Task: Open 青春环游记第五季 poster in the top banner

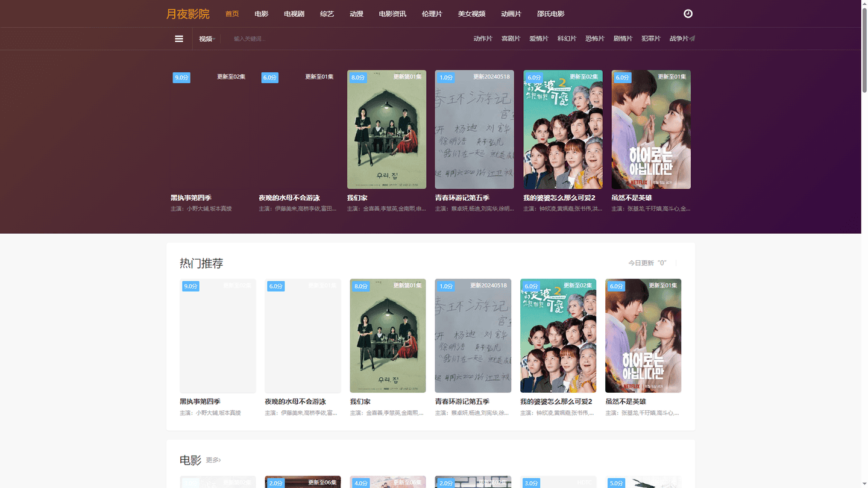Action: click(x=474, y=130)
